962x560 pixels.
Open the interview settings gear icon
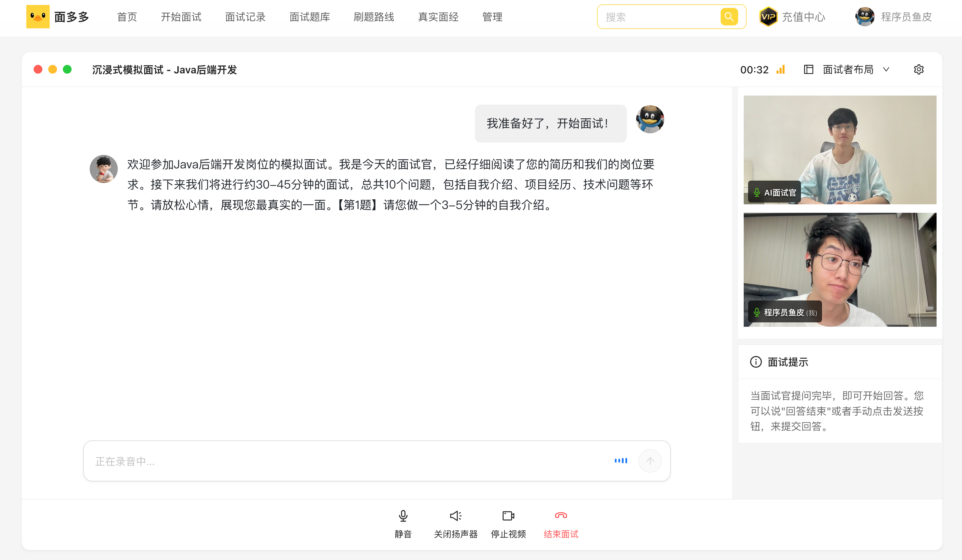click(x=918, y=70)
